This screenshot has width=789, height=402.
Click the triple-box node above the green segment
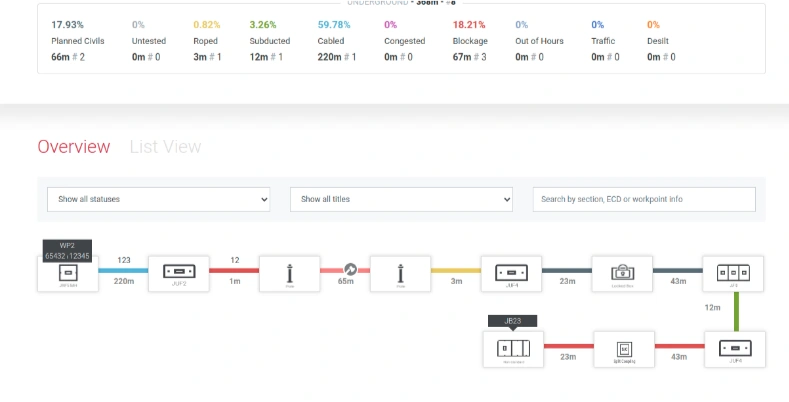pyautogui.click(x=733, y=273)
